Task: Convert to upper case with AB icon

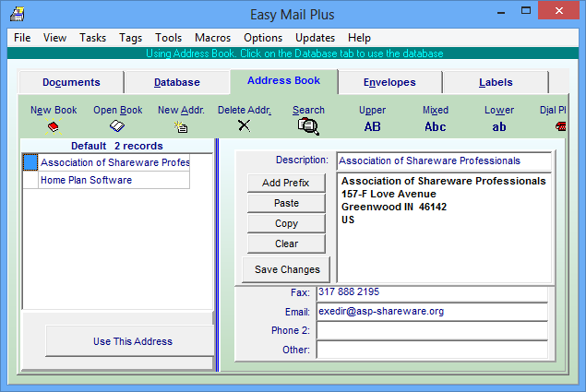Action: coord(372,126)
